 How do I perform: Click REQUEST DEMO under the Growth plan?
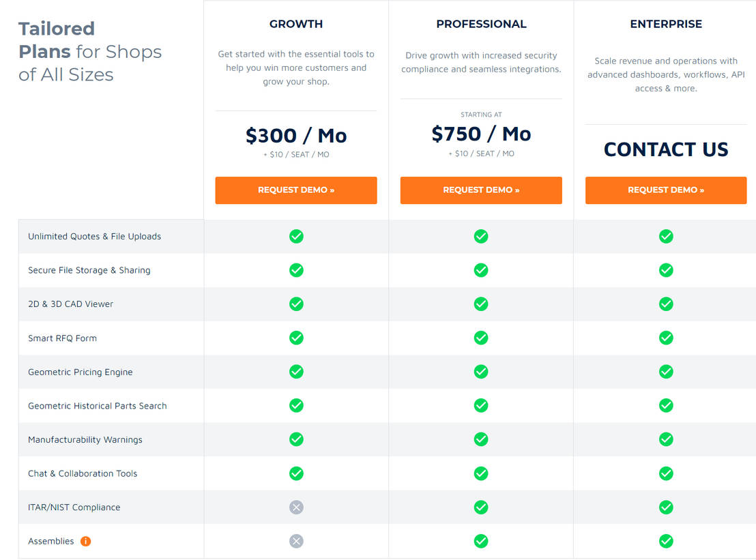coord(296,190)
